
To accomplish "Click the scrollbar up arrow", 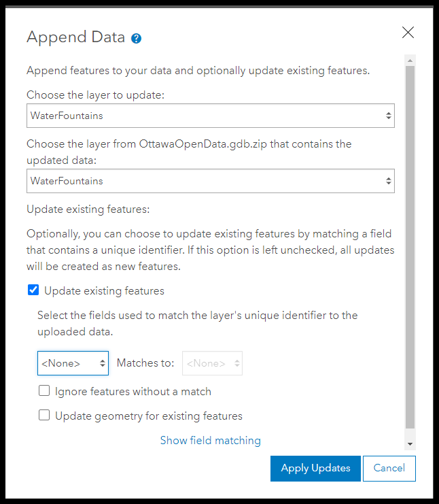I will click(410, 61).
